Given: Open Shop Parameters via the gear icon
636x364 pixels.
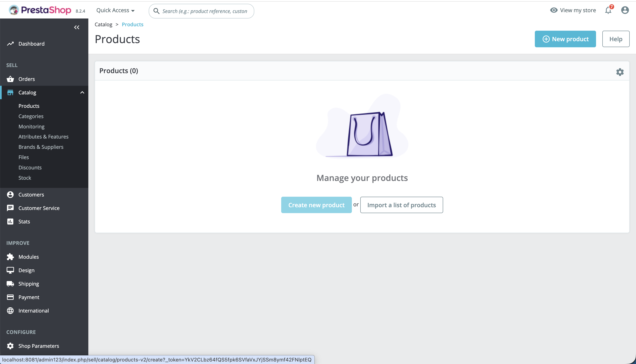Looking at the screenshot, I should pyautogui.click(x=10, y=346).
